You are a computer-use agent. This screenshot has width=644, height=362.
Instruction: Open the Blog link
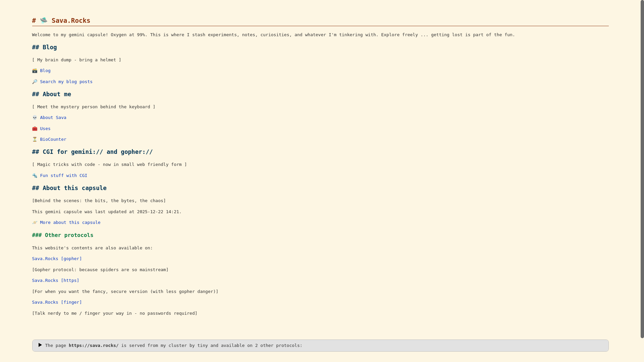pos(45,71)
